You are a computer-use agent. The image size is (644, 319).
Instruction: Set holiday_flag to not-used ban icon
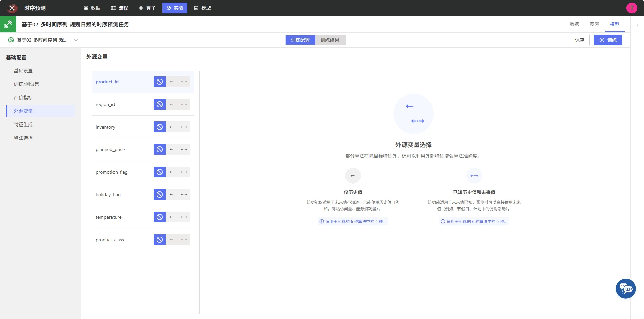160,194
